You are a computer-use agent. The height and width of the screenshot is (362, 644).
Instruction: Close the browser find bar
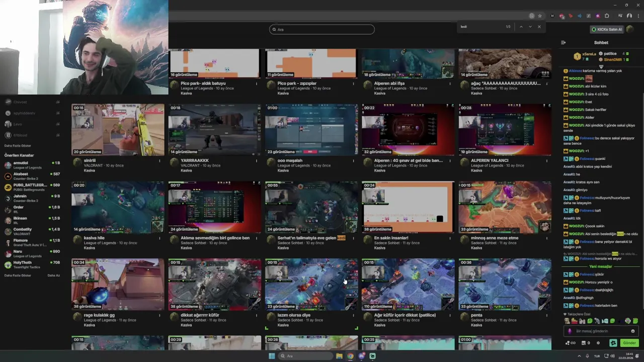[539, 27]
